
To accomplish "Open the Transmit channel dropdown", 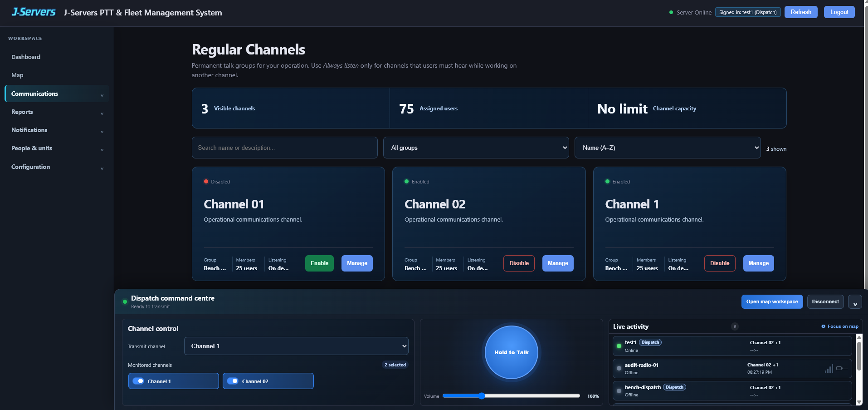I will point(296,346).
